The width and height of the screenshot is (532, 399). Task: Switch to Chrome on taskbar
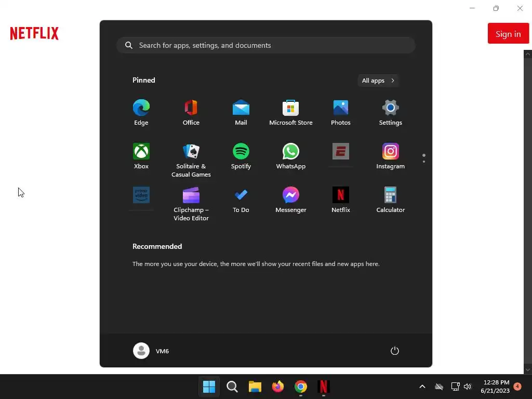click(301, 387)
